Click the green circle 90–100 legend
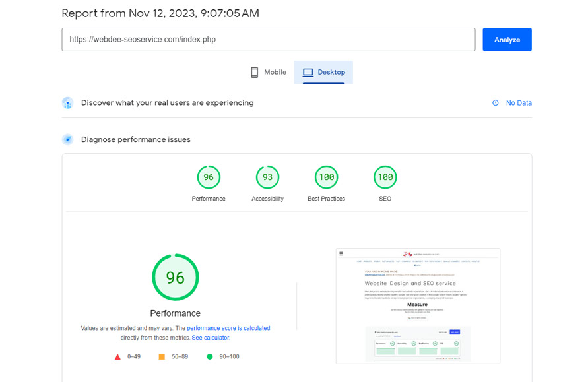 (x=210, y=357)
